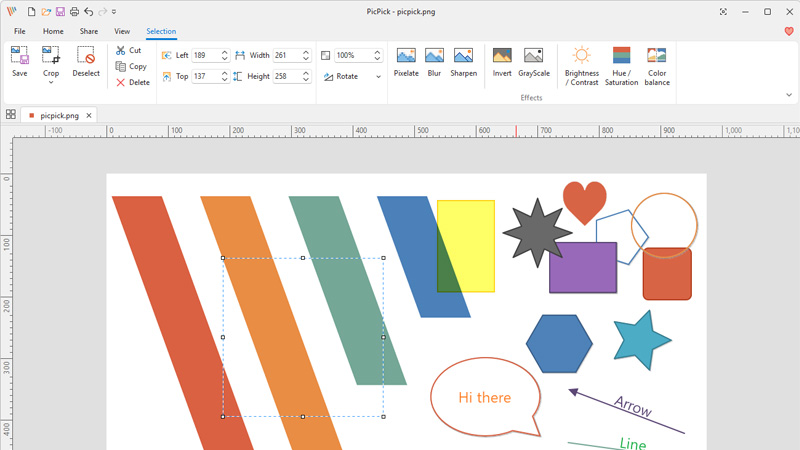Click the Redo icon
The height and width of the screenshot is (450, 800).
pos(103,11)
